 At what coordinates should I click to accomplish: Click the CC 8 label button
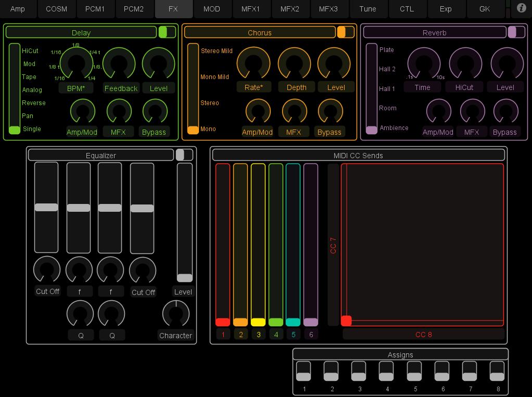click(423, 335)
